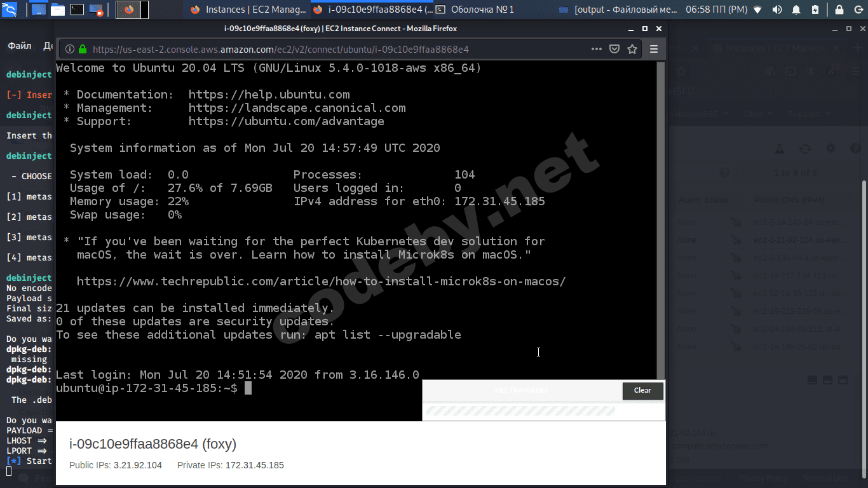Open the Файл menu in the terminal
Screen dimensions: 868x488
pos(20,46)
